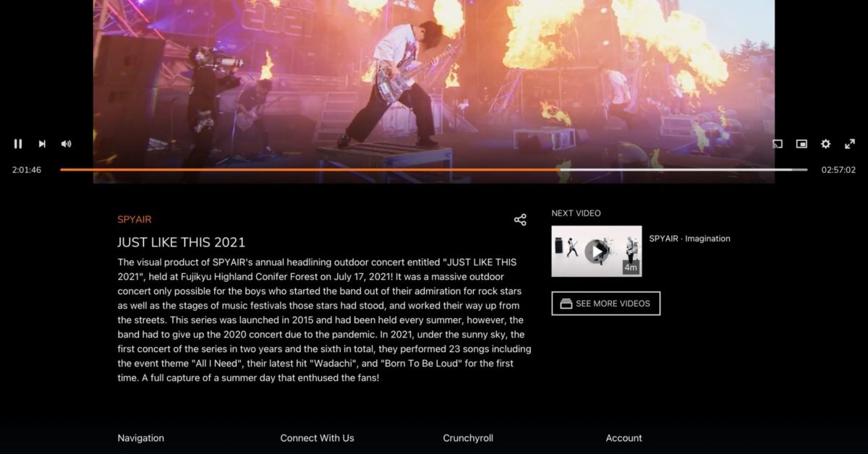
Task: Click the NEXT VIDEO label
Action: coord(576,213)
